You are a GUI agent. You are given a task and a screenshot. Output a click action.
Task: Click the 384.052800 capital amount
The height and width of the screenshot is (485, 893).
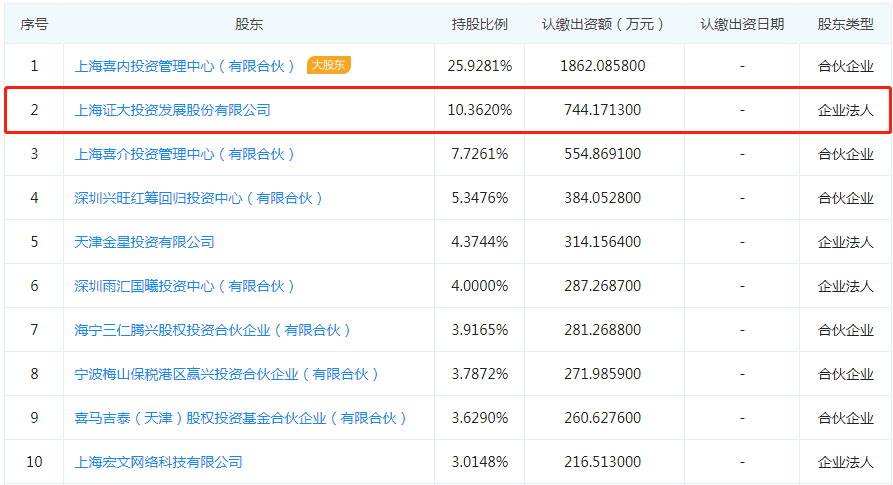[x=603, y=198]
